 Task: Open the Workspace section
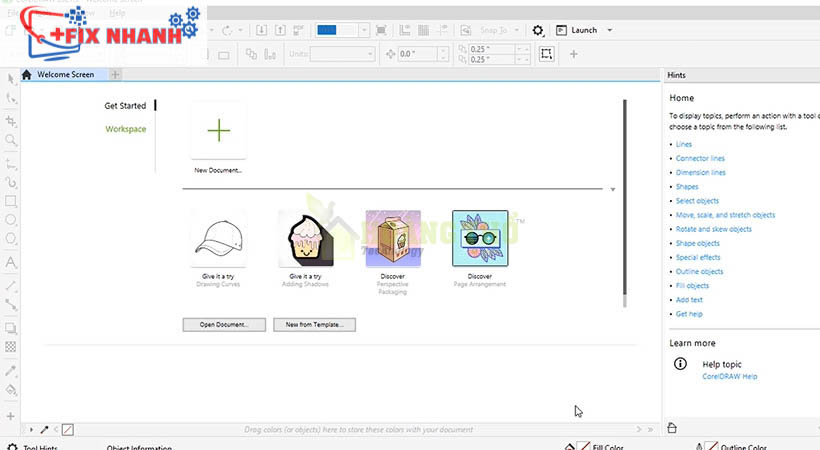coord(125,129)
